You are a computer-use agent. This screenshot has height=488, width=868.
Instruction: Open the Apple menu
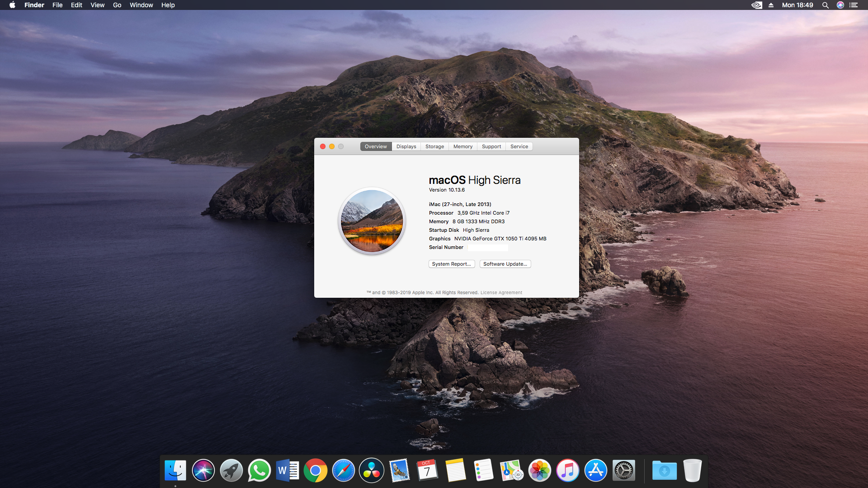click(x=12, y=5)
